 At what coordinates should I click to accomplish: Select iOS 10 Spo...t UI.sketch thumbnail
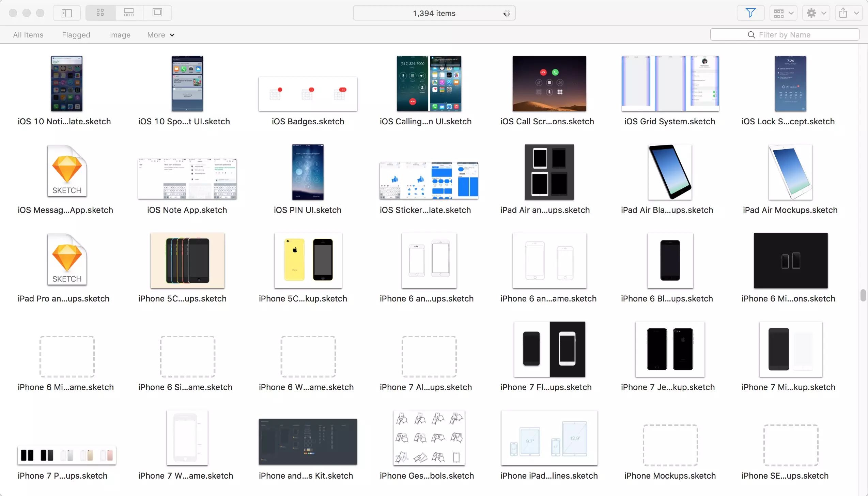pyautogui.click(x=187, y=83)
